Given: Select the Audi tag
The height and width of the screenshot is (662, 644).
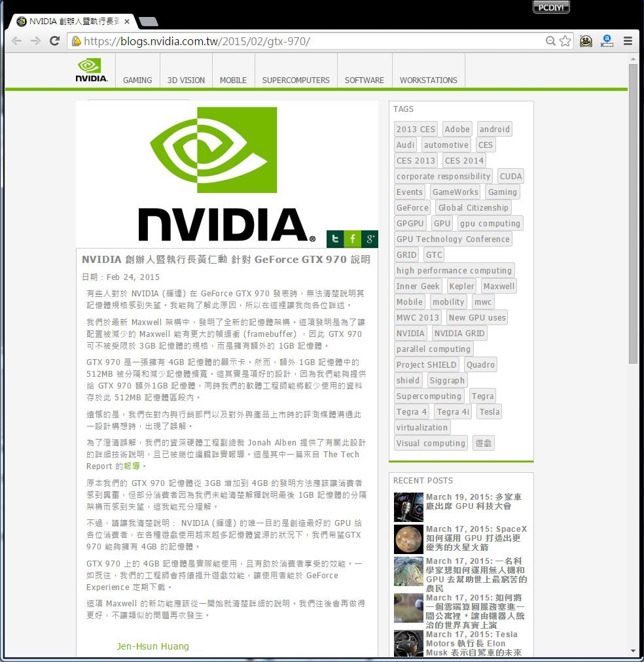Looking at the screenshot, I should (405, 145).
